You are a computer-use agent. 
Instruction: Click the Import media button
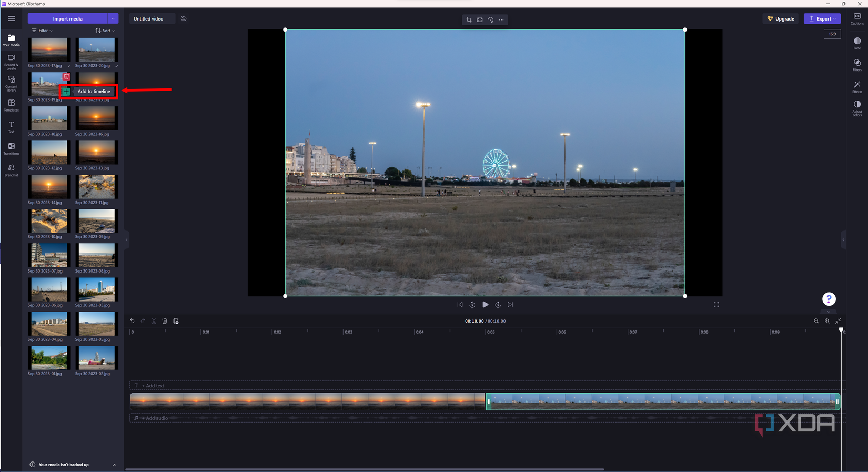[67, 18]
